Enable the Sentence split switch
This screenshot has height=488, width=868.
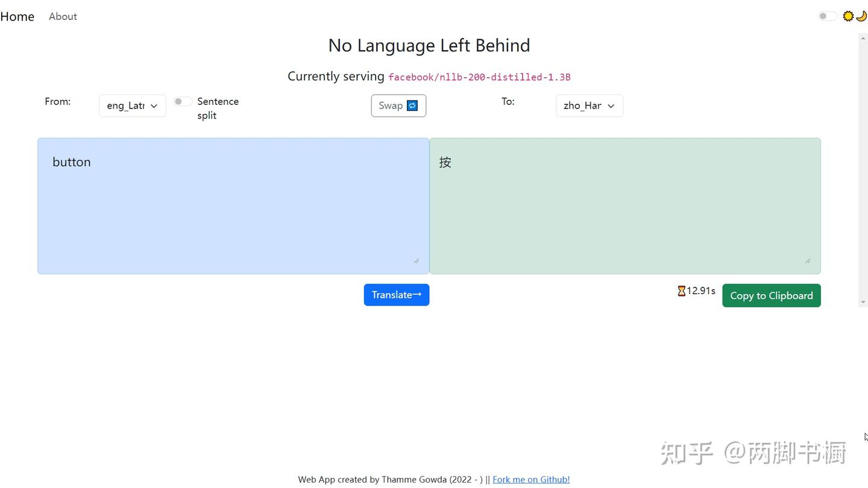point(183,101)
